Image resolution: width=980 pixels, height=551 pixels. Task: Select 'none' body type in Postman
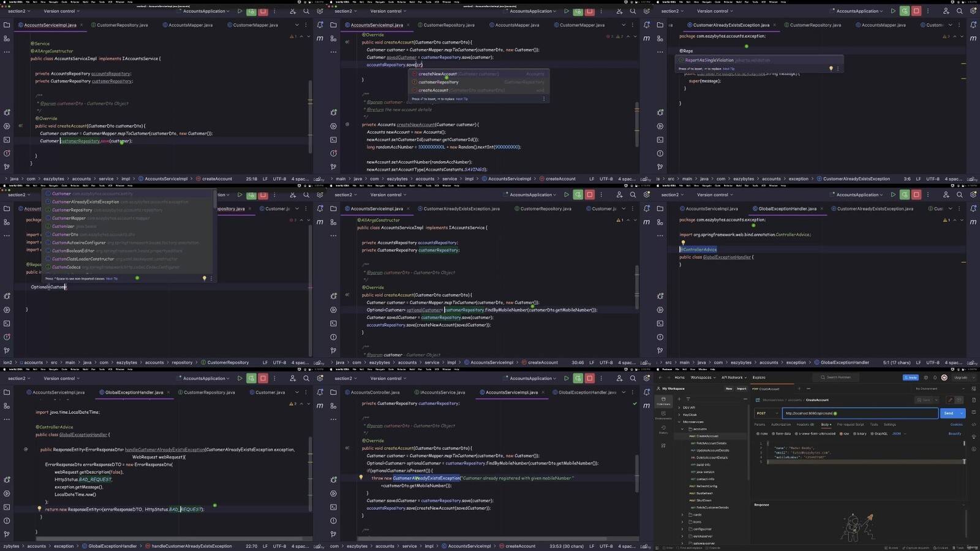[x=763, y=433]
